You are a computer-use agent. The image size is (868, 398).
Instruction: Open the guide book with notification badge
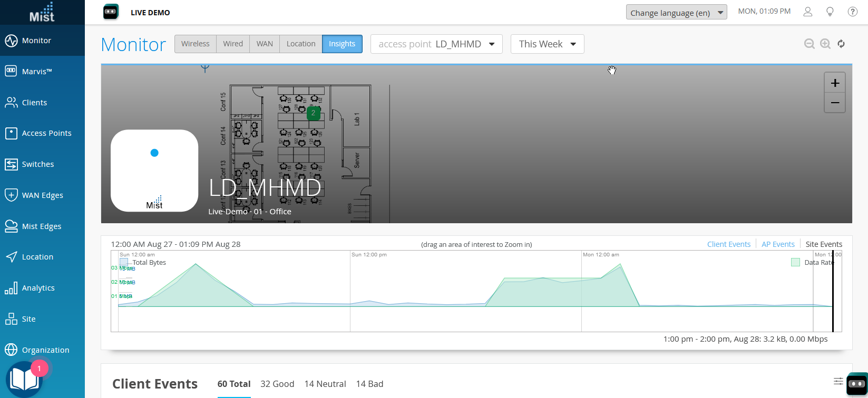[24, 379]
